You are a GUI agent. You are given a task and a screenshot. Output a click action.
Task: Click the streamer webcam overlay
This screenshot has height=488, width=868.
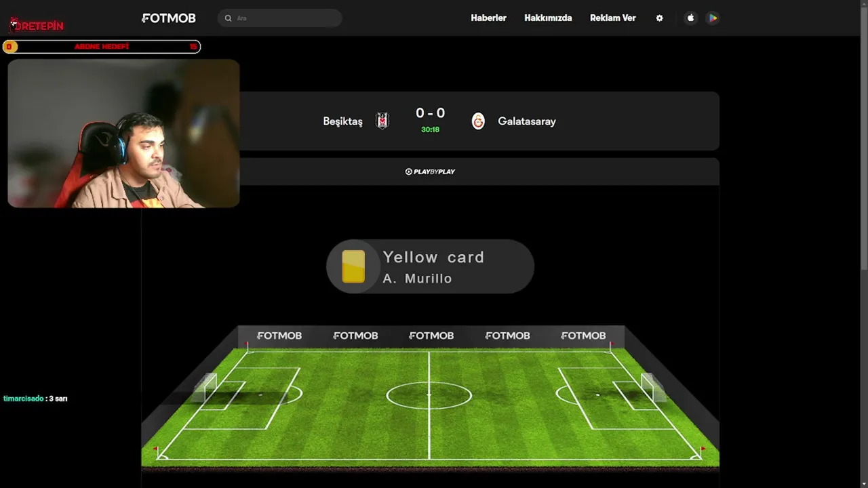click(x=123, y=133)
